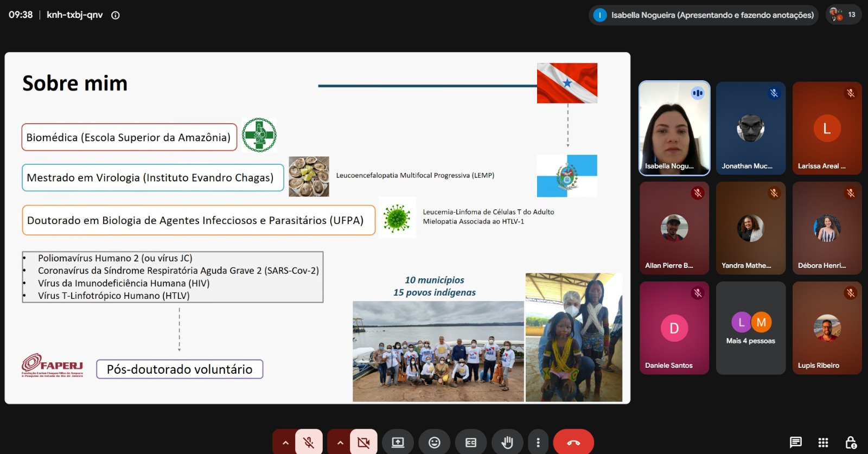Image resolution: width=868 pixels, height=454 pixels.
Task: Click Isabella Nogueira presenting banner
Action: coord(704,15)
